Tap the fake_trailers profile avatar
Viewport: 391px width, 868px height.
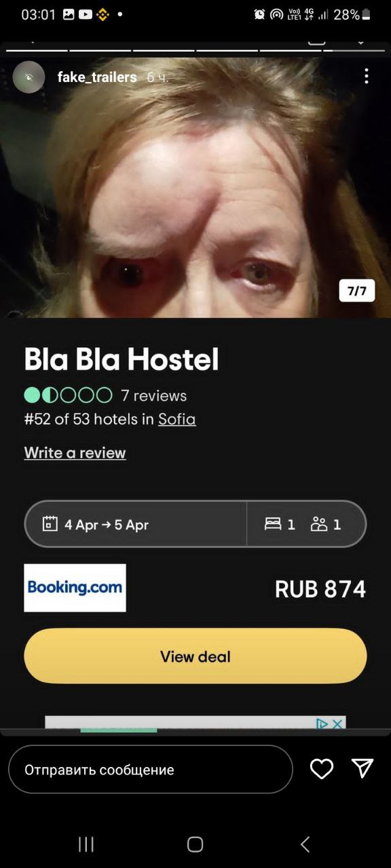coord(29,77)
